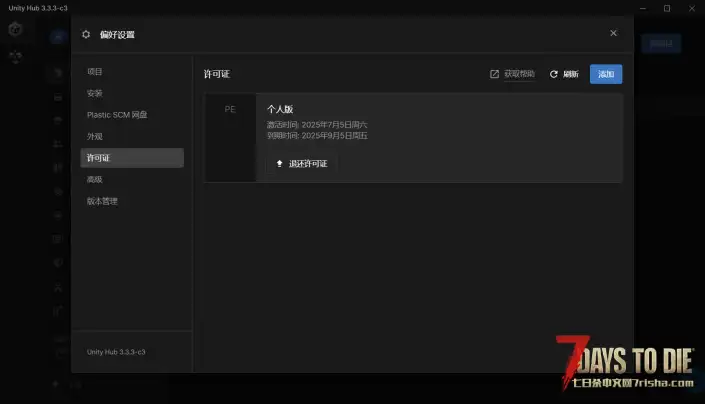Select the 许可证 sidebar item
This screenshot has height=404, width=705.
point(132,158)
